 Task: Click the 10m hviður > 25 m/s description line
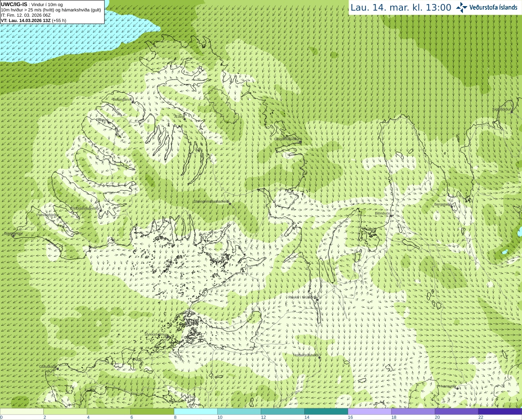click(x=51, y=10)
